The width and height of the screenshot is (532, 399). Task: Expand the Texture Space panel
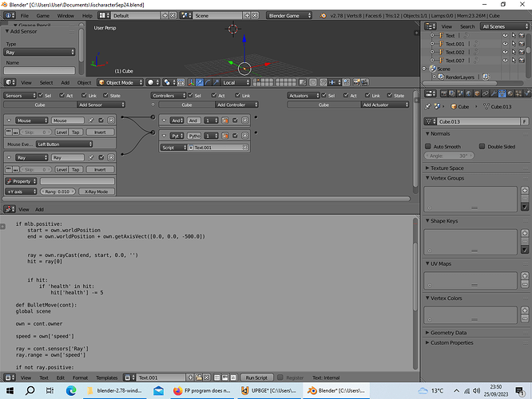pyautogui.click(x=447, y=168)
